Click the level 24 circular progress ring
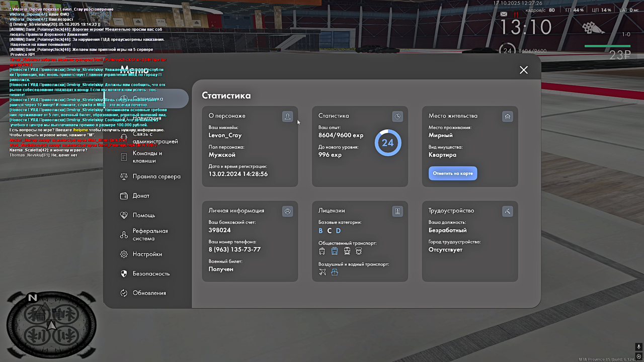644x362 pixels. tap(387, 143)
